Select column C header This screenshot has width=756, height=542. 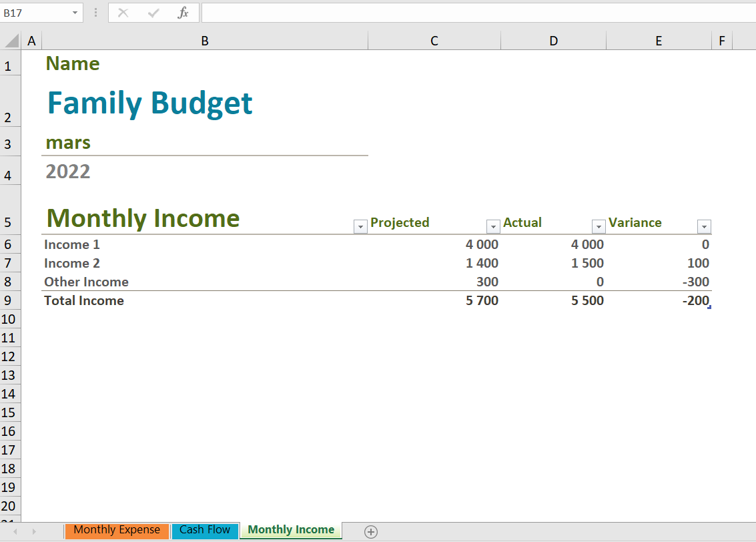[x=434, y=41]
